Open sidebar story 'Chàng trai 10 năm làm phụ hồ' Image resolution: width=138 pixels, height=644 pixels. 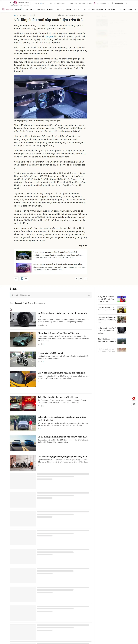coord(106,299)
